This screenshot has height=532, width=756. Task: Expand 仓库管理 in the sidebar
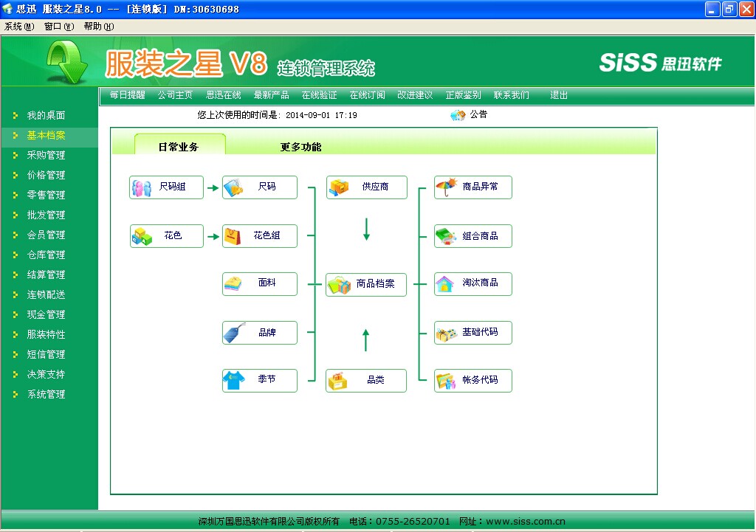tap(46, 255)
